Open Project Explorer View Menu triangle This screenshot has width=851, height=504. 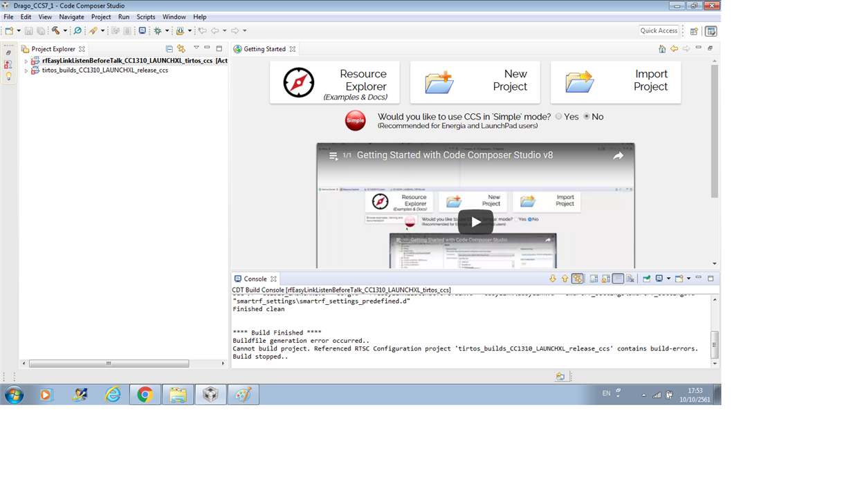(x=196, y=48)
